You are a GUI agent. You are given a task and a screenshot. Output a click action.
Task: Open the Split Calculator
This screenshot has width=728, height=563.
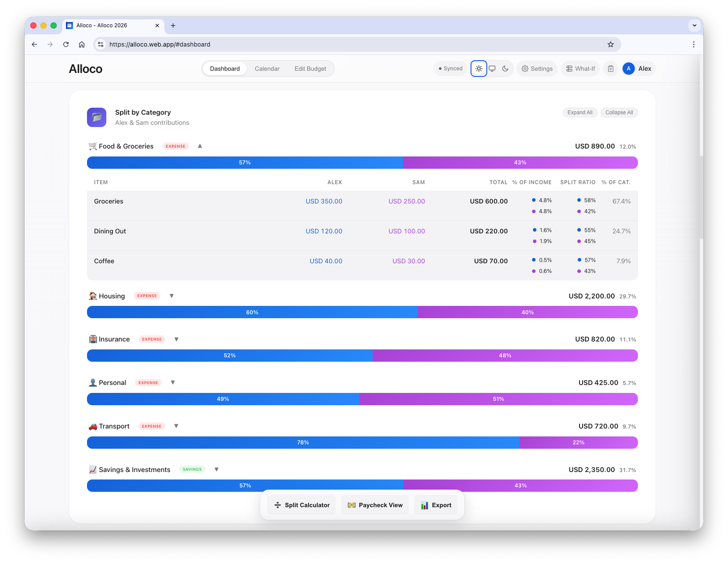[x=301, y=505]
